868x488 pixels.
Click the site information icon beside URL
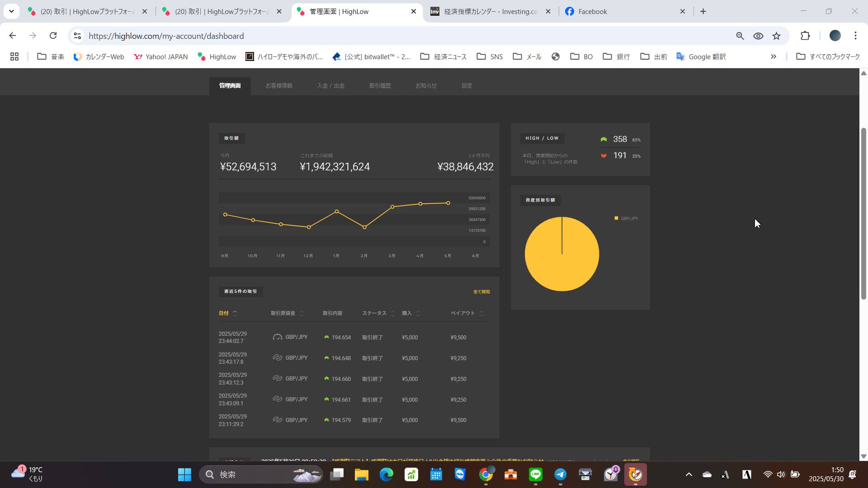pyautogui.click(x=77, y=36)
